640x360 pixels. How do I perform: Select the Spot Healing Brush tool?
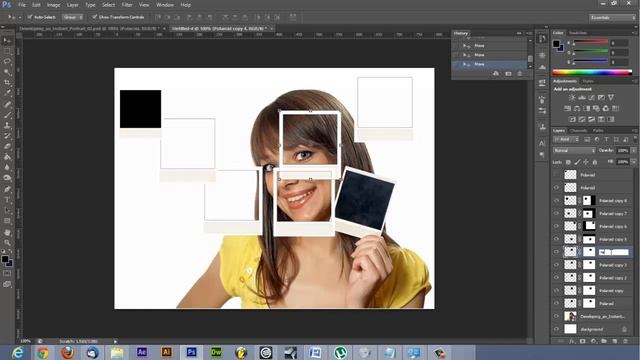point(7,104)
